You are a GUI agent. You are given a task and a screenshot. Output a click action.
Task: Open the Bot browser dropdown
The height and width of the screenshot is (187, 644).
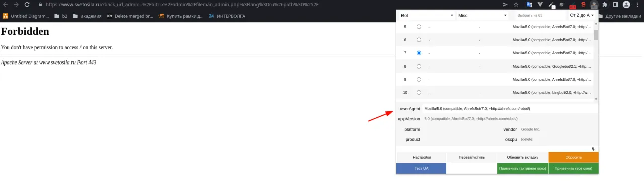(x=427, y=15)
